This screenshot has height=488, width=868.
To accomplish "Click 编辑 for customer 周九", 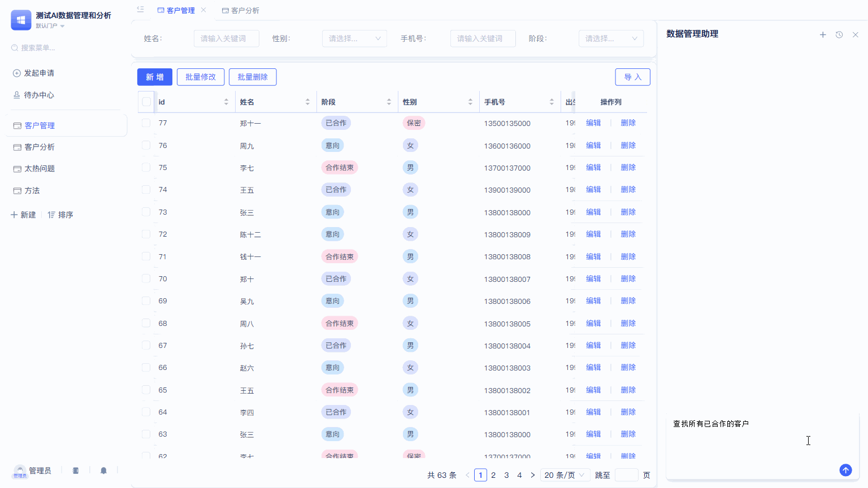I will click(593, 146).
